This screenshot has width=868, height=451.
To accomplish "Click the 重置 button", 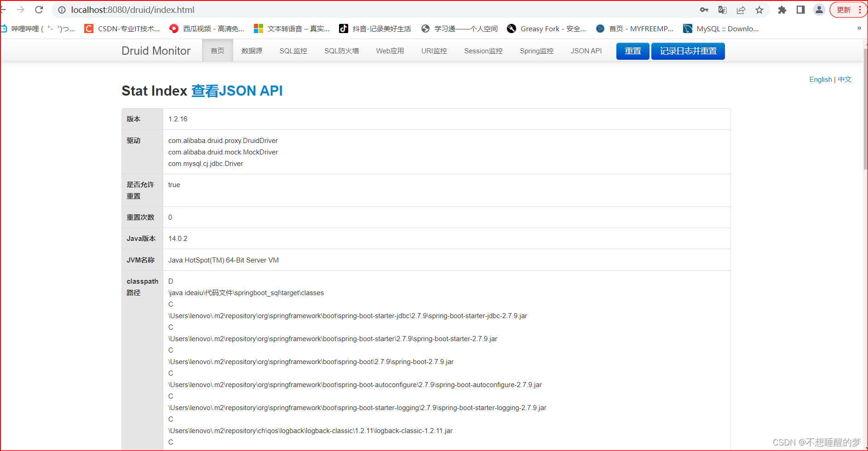I will tap(632, 51).
